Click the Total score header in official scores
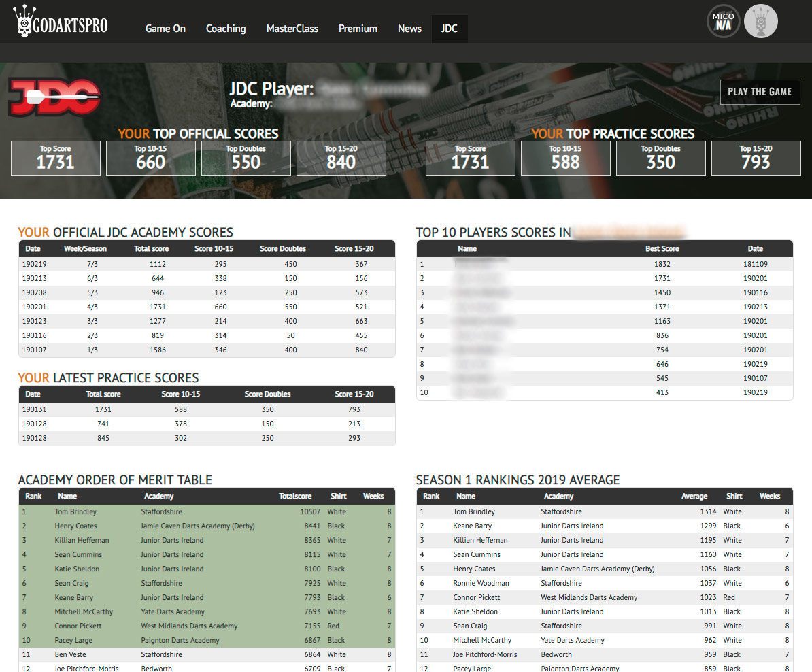 click(x=151, y=249)
